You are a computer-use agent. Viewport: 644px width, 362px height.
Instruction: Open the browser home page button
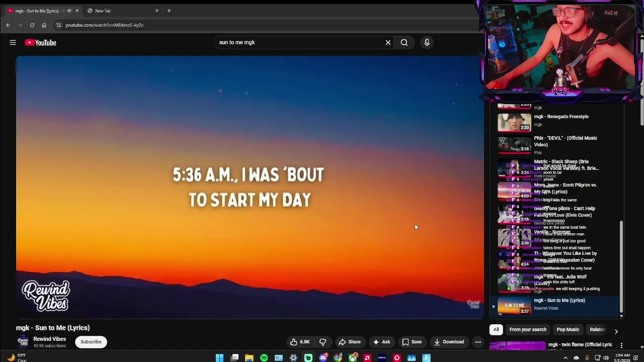[x=44, y=25]
